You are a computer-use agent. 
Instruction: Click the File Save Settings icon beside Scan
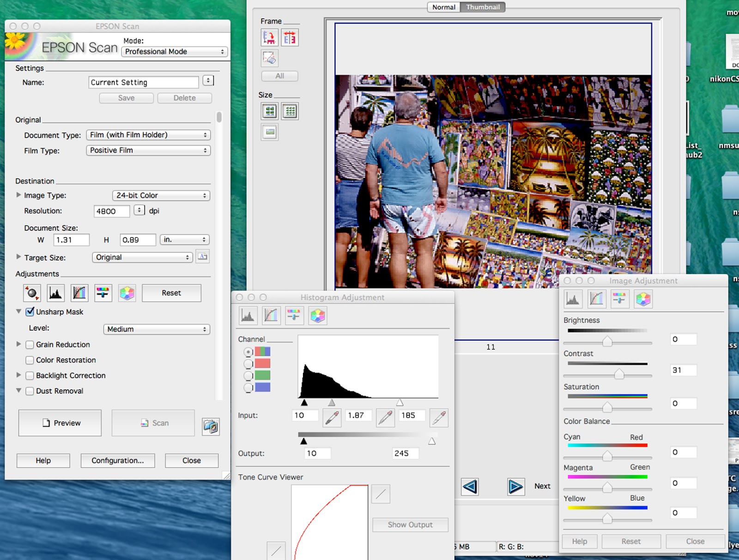coord(211,426)
